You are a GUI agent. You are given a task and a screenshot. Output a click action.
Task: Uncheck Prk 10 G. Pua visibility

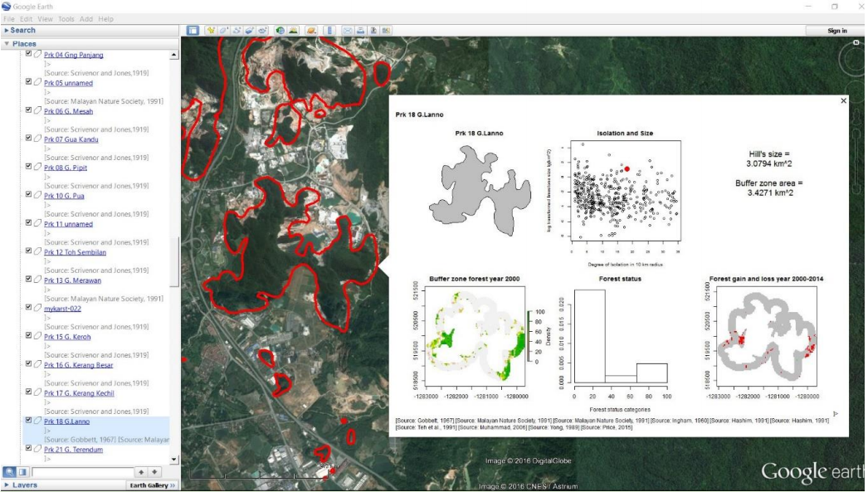click(x=29, y=196)
